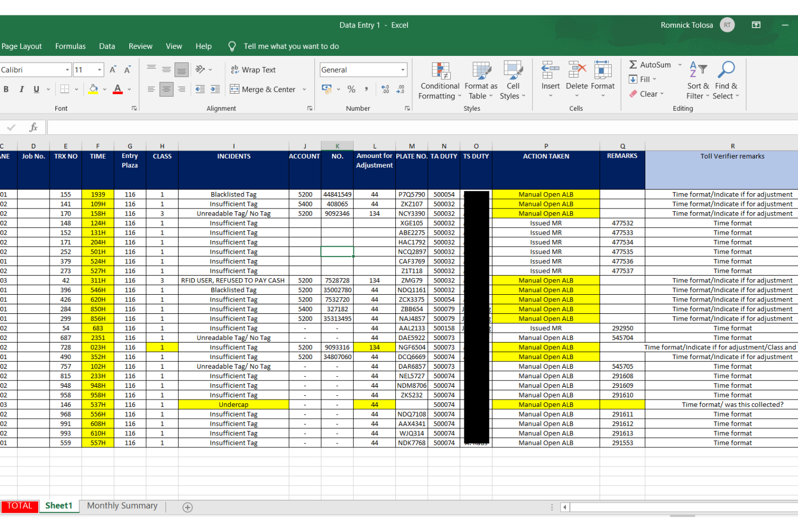Open Find & Select magnifier icon
Image resolution: width=798 pixels, height=532 pixels.
[726, 70]
